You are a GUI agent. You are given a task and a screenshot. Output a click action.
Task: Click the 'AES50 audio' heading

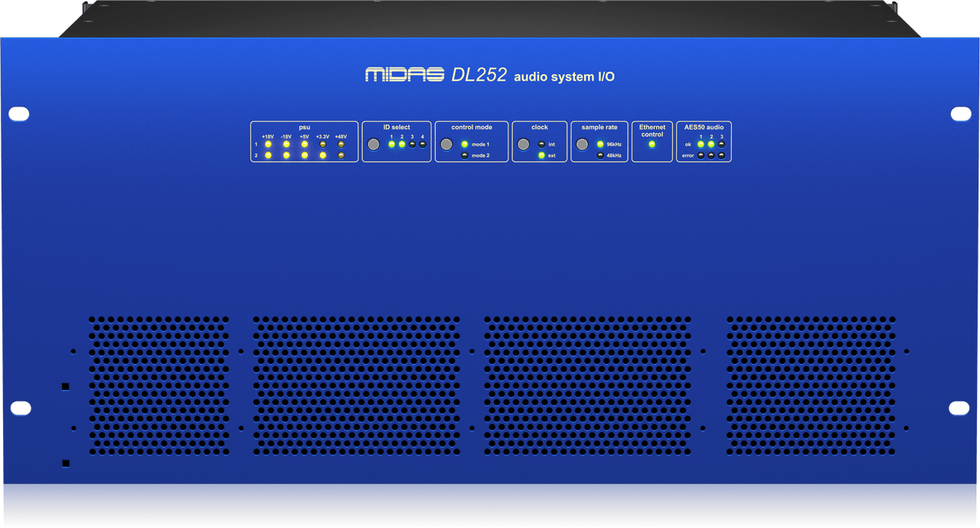[704, 127]
